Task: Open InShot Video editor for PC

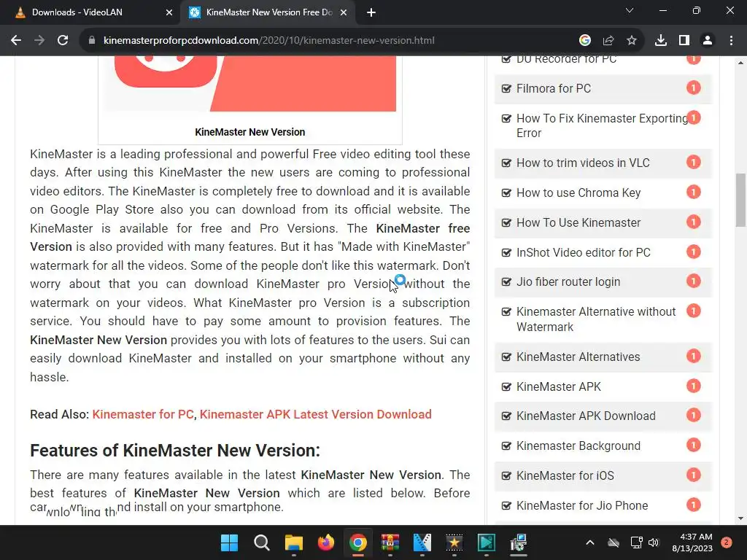Action: click(x=584, y=252)
